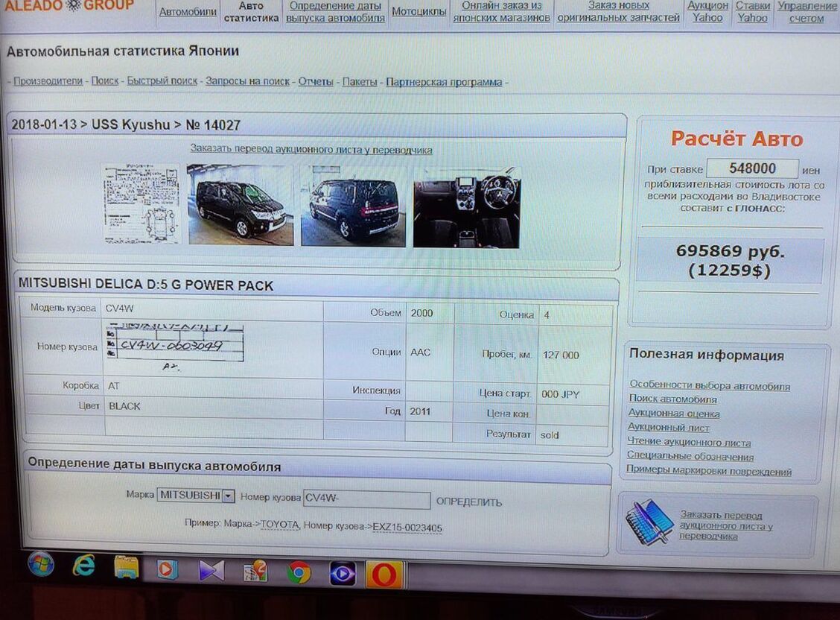This screenshot has height=620, width=840.
Task: Open Особенности выбора автомобиля link
Action: 709,385
